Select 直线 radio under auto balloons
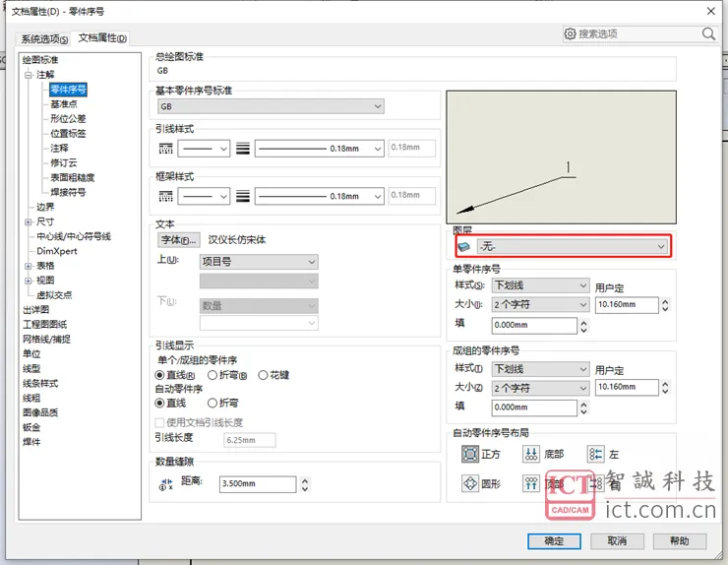 pos(159,403)
